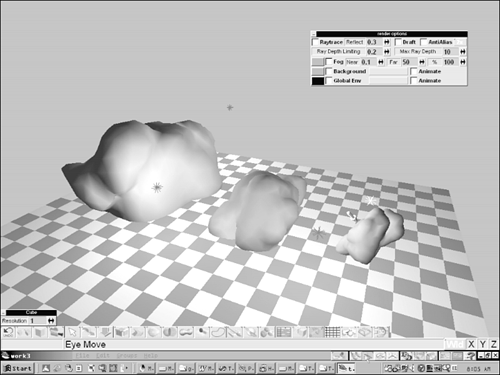This screenshot has width=500, height=375.
Task: Open the Groups menu
Action: click(x=127, y=356)
